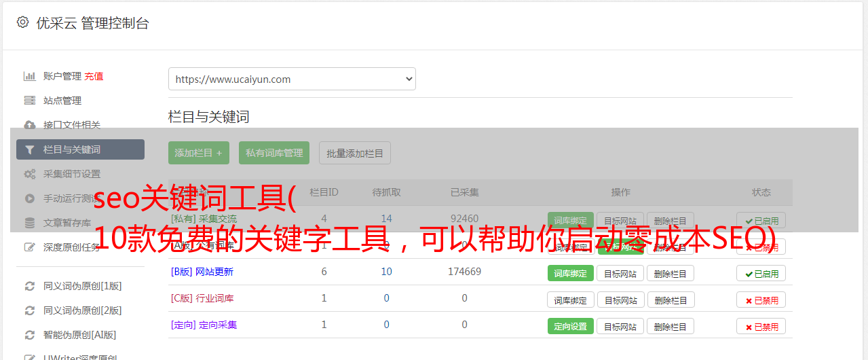Viewport: 868px width, 360px height.
Task: Click 词库绑定 for 采集交流 row
Action: coord(571,221)
